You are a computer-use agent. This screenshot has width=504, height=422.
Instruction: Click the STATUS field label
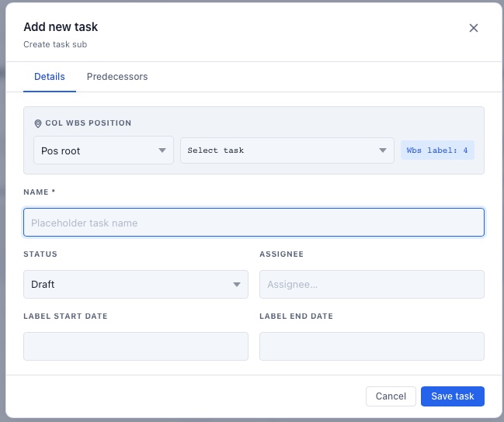40,254
